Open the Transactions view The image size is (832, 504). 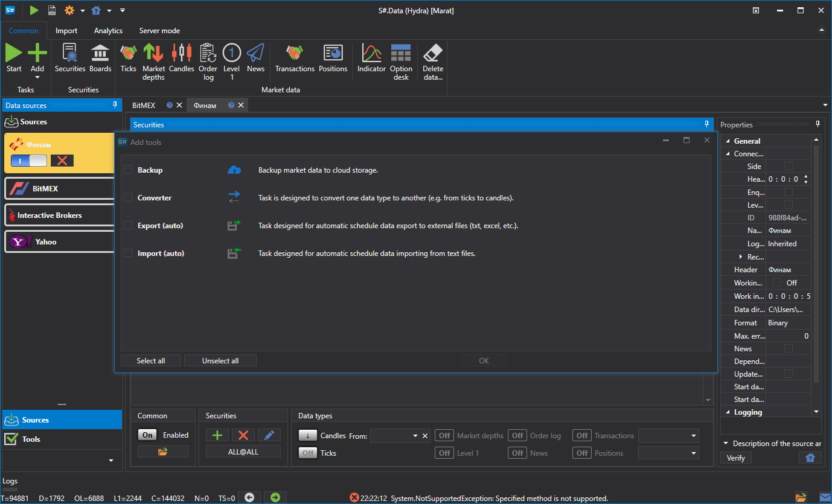pos(295,59)
